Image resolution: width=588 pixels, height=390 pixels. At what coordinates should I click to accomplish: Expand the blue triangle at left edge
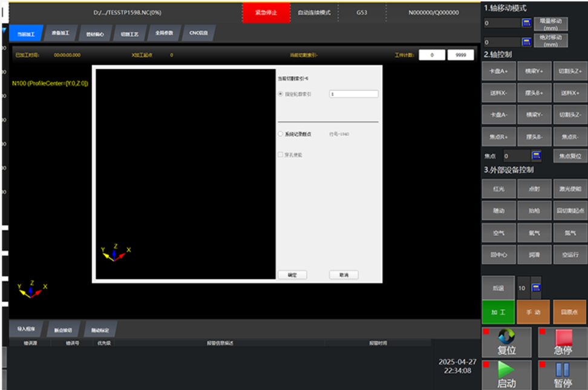click(4, 30)
